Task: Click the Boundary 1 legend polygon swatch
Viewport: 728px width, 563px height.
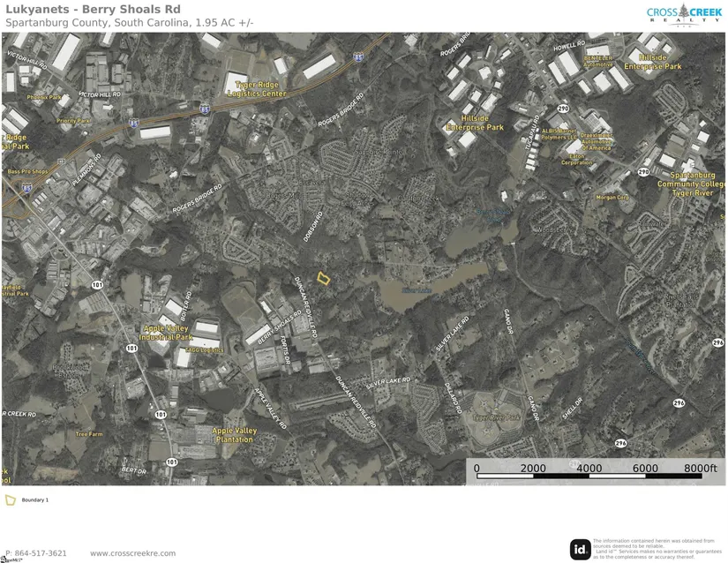Action: click(11, 499)
